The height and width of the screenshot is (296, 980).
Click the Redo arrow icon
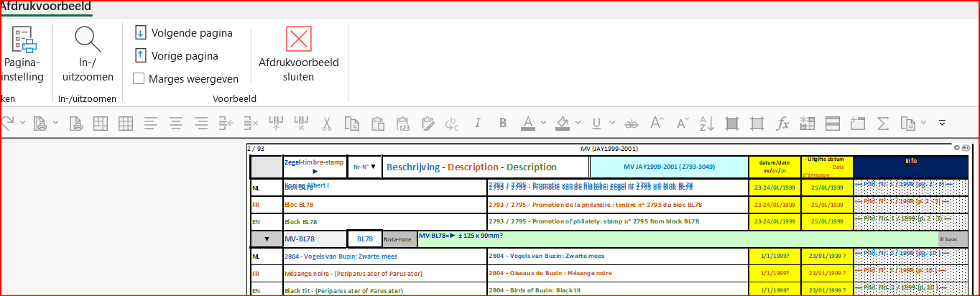pos(7,124)
